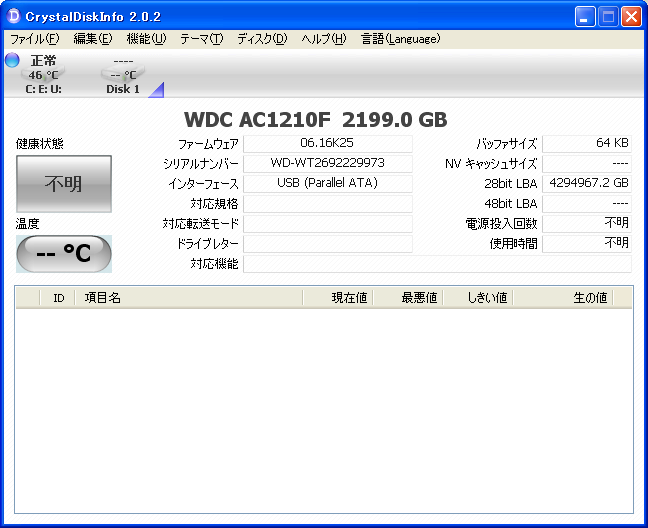Select the Disk 1 drive icon
Viewport: 648px width, 528px height.
click(123, 75)
